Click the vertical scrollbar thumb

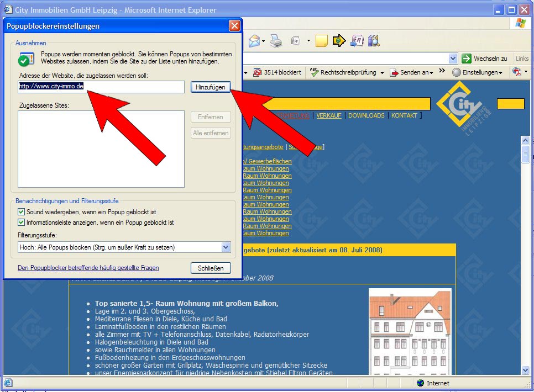click(x=525, y=155)
